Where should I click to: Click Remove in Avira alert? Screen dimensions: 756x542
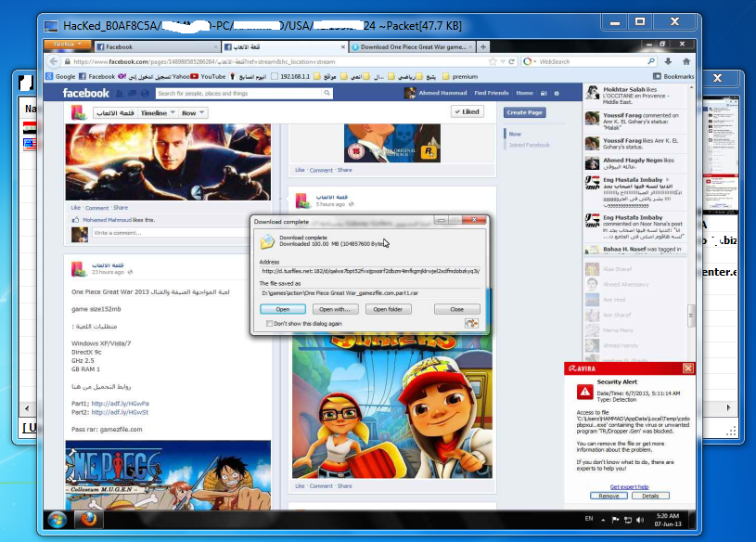(x=609, y=496)
